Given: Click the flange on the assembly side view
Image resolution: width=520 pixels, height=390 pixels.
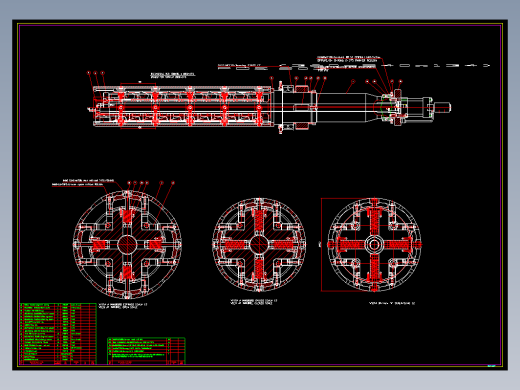Looking at the screenshot, I should [281, 107].
